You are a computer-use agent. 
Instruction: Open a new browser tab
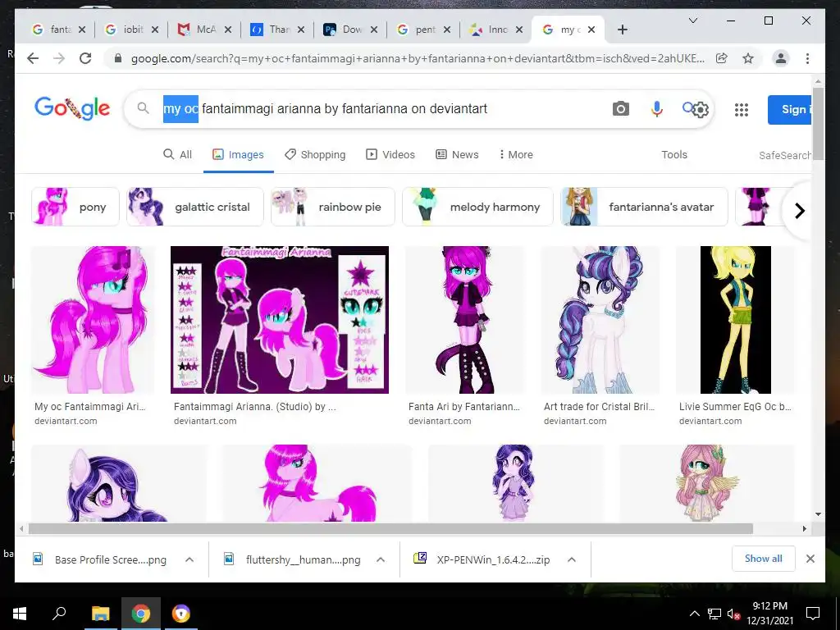tap(622, 30)
